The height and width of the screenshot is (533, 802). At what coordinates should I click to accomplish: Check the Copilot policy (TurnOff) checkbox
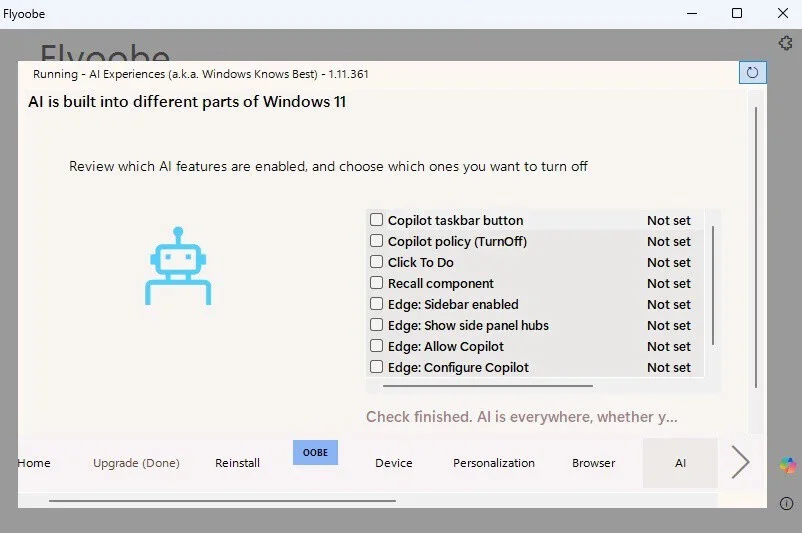point(376,241)
